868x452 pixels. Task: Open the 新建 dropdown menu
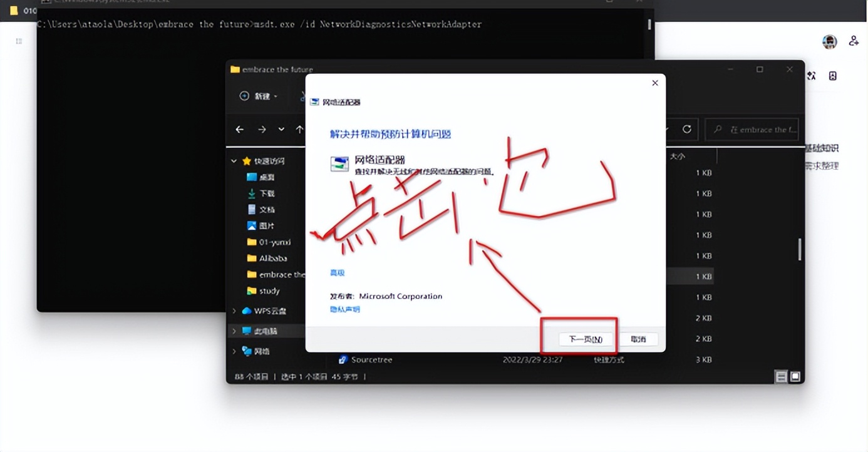(x=264, y=96)
